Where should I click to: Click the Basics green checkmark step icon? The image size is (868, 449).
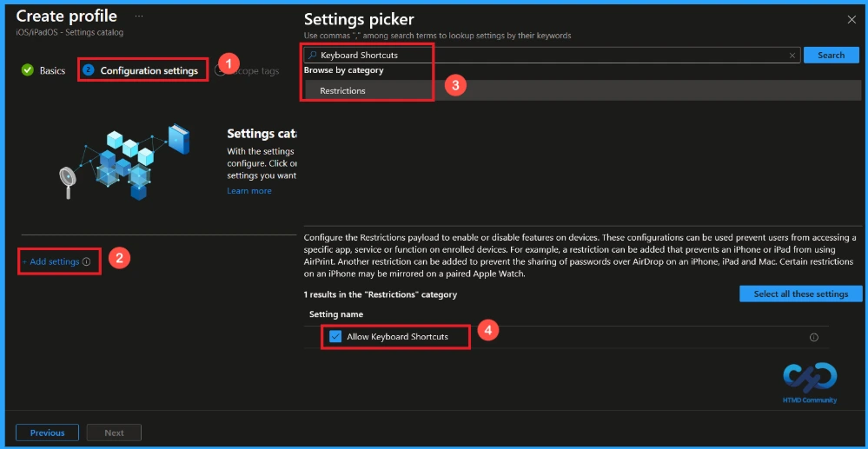pyautogui.click(x=27, y=70)
